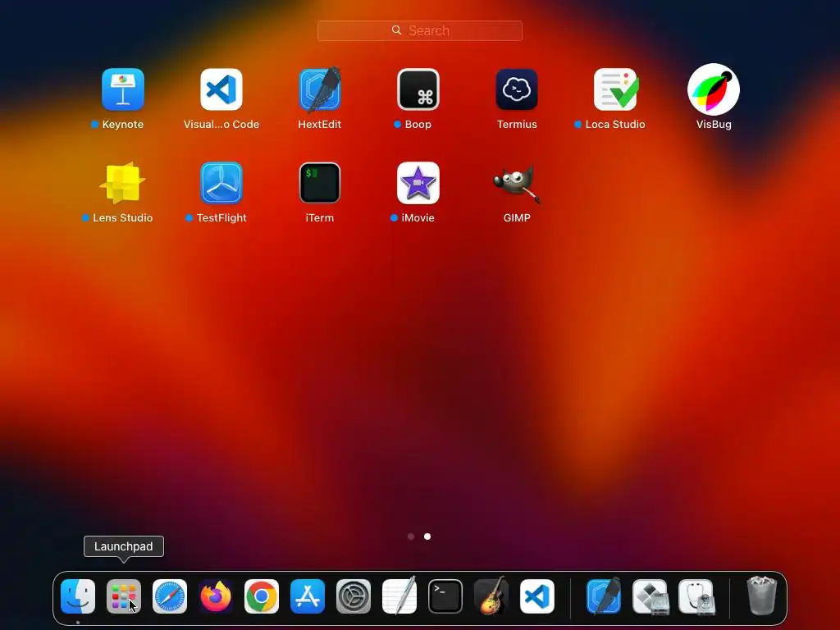Launch Firefox from the Dock
The width and height of the screenshot is (840, 630).
(x=216, y=596)
